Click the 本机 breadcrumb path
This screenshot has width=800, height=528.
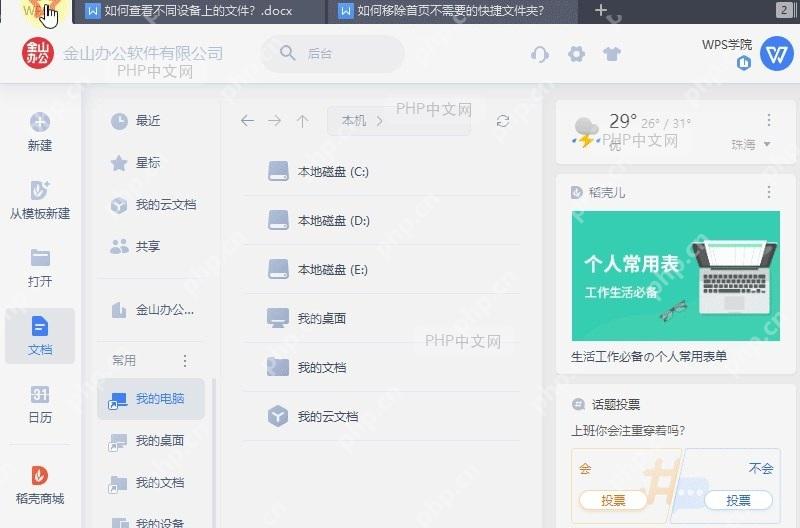coord(354,121)
